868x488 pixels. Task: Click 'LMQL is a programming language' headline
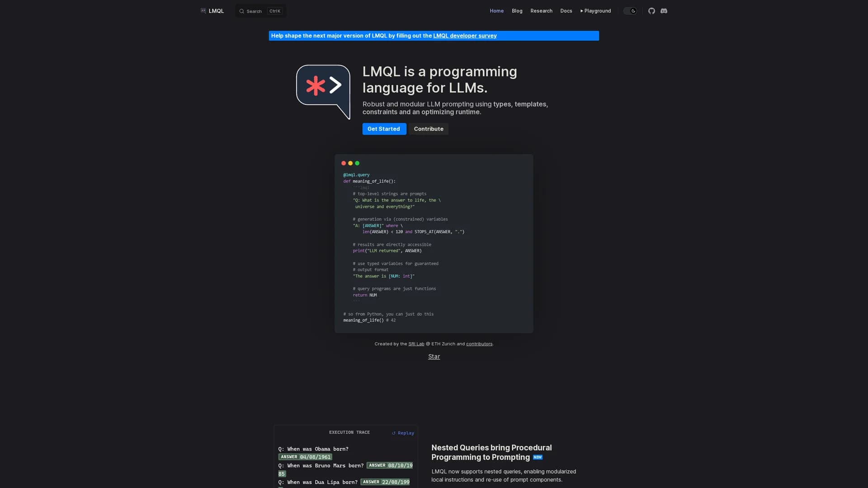tap(439, 80)
